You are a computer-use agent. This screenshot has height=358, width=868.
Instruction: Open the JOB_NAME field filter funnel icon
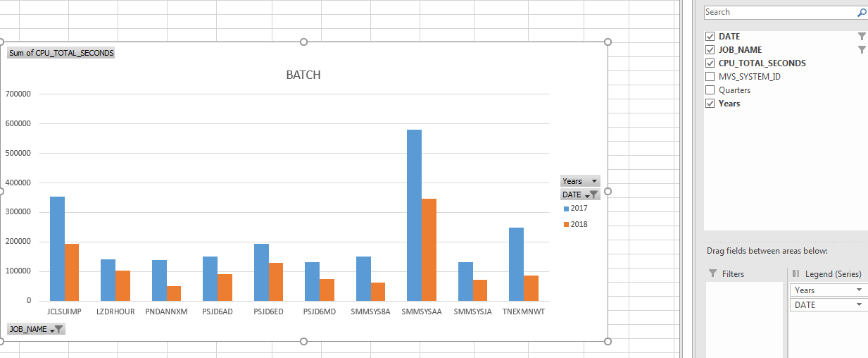tap(862, 49)
